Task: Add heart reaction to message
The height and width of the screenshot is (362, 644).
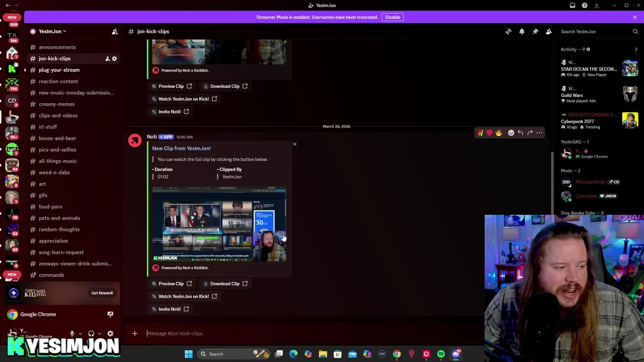Action: tap(490, 133)
